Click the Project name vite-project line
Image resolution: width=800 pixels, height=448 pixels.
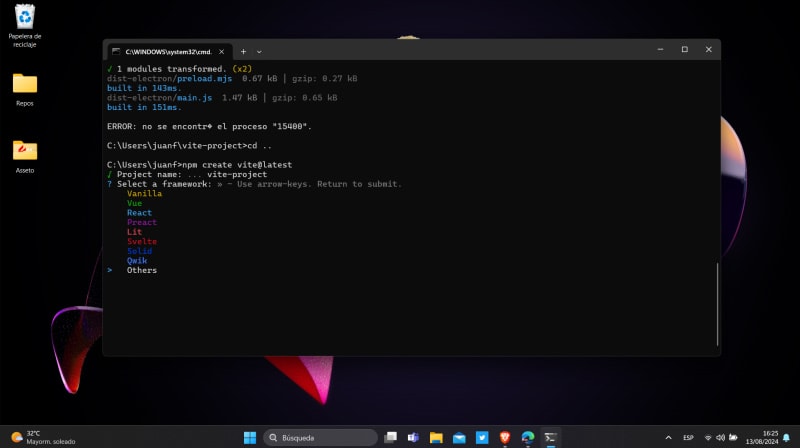pos(187,175)
